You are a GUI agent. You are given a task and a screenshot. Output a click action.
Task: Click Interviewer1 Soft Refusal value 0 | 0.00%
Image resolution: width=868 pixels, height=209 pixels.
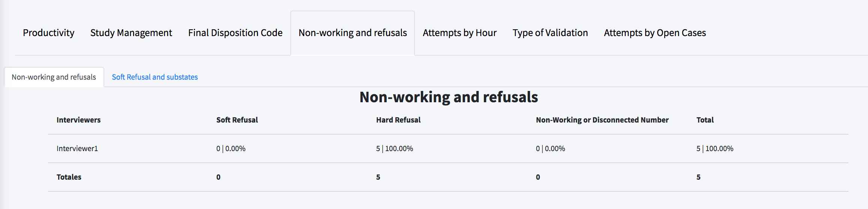231,148
